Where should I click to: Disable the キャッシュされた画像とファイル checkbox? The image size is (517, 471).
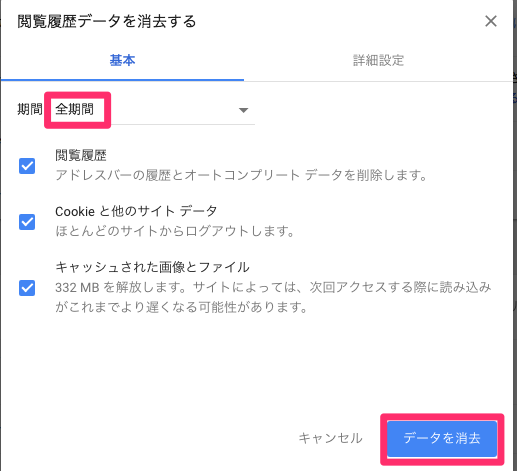pyautogui.click(x=27, y=288)
